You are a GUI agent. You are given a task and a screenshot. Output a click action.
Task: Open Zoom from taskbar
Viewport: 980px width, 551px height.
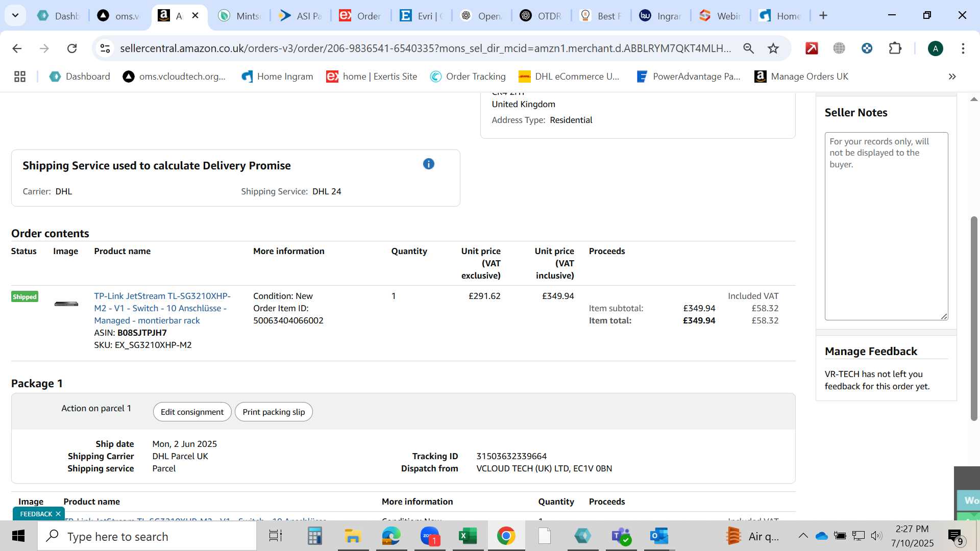(x=430, y=536)
